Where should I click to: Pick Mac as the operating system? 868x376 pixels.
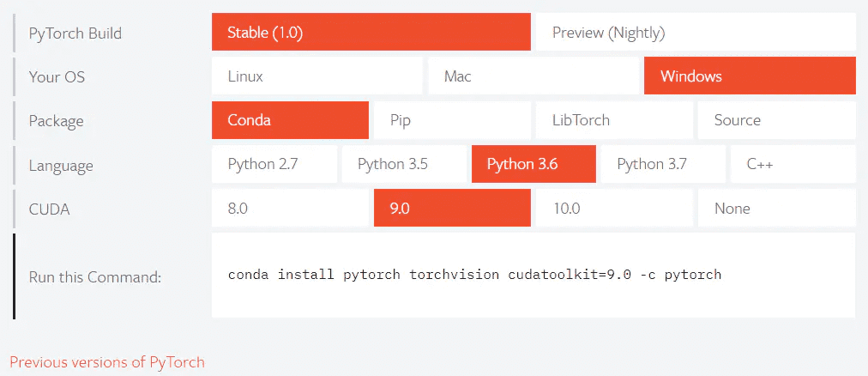pyautogui.click(x=533, y=76)
